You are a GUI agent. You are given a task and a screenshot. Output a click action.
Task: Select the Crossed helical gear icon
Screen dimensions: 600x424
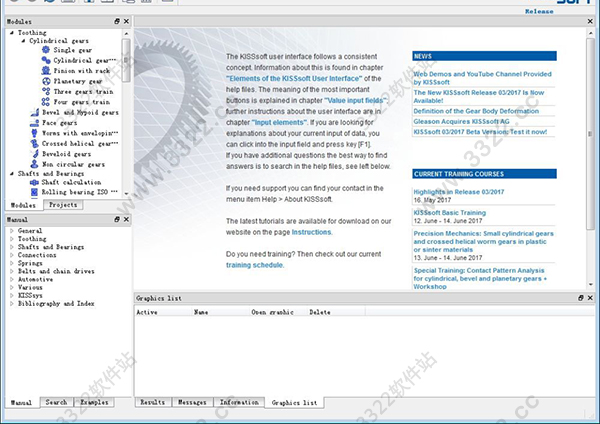coord(34,144)
